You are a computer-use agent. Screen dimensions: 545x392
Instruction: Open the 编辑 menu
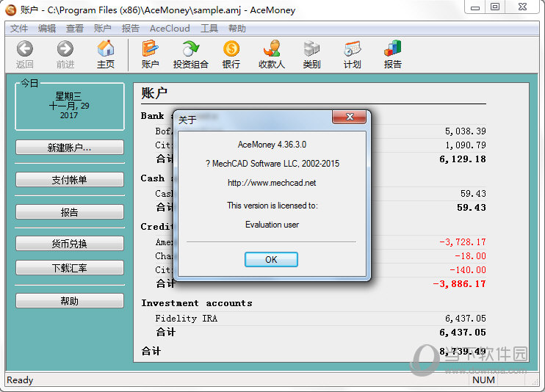(x=46, y=29)
